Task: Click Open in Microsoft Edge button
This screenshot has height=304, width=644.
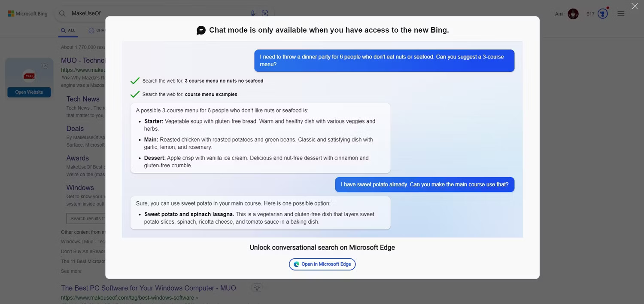Action: point(322,264)
